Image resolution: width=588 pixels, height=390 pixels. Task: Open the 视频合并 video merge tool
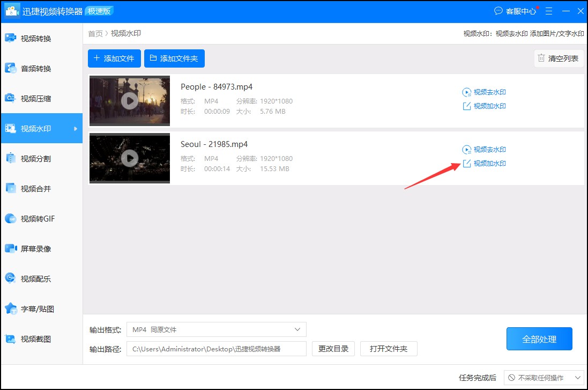click(35, 189)
